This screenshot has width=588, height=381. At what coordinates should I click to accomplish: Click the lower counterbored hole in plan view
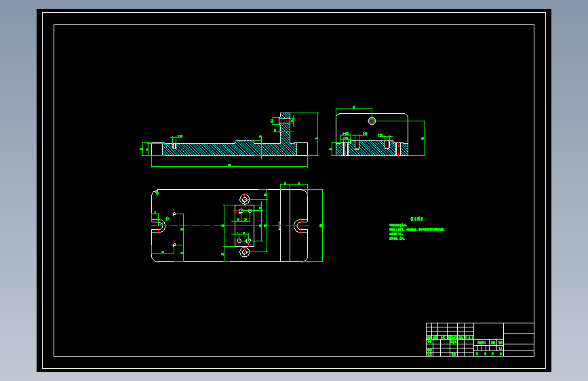(x=245, y=252)
